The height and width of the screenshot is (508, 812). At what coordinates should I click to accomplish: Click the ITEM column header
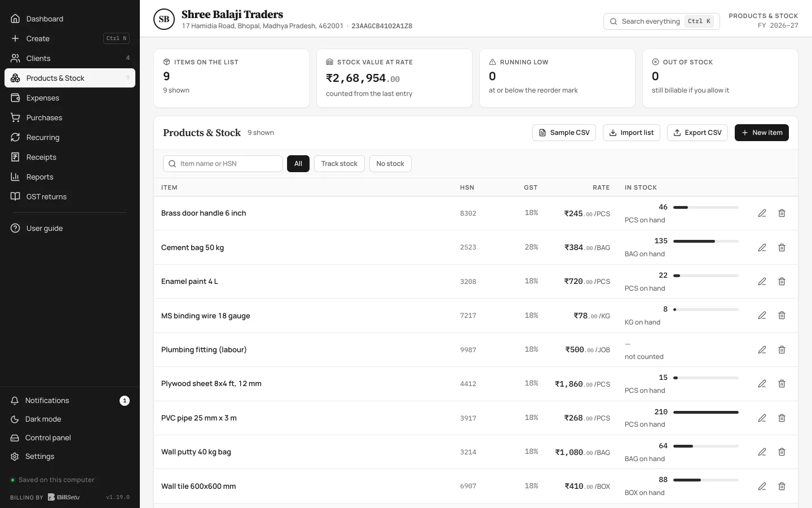(x=169, y=187)
